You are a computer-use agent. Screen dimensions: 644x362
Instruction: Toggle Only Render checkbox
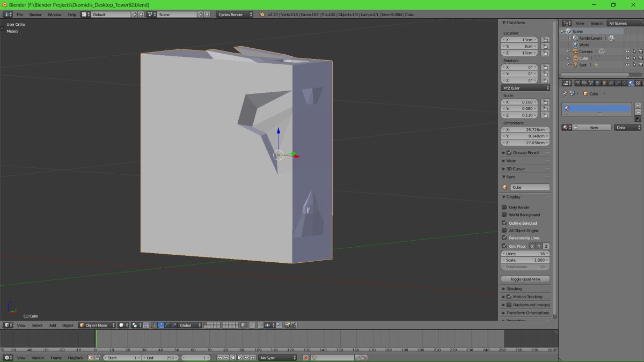tap(504, 207)
